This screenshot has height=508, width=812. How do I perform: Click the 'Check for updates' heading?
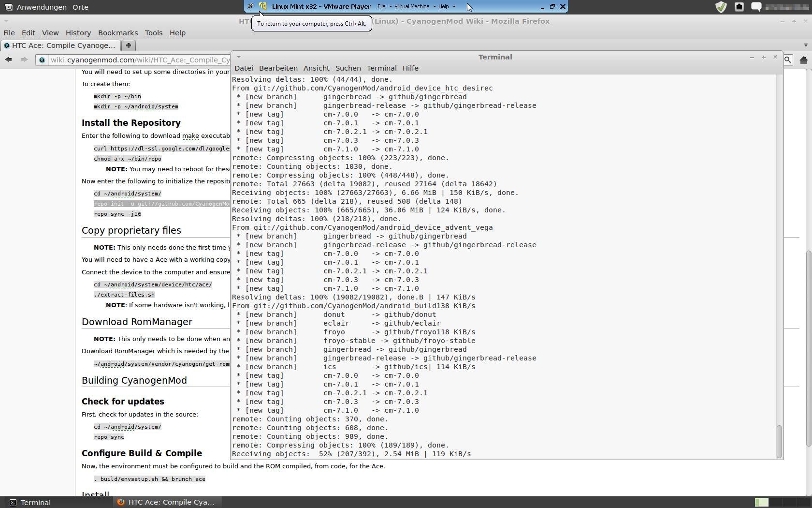click(x=123, y=402)
